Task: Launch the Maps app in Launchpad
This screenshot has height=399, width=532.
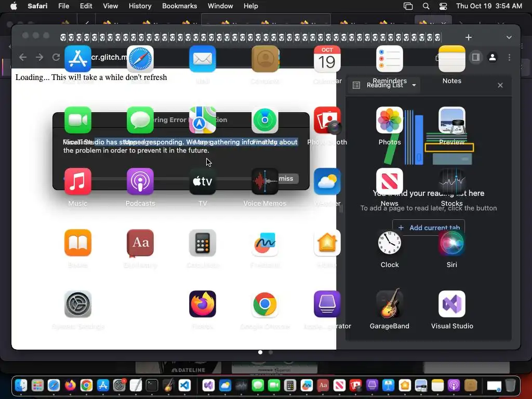Action: point(203,120)
